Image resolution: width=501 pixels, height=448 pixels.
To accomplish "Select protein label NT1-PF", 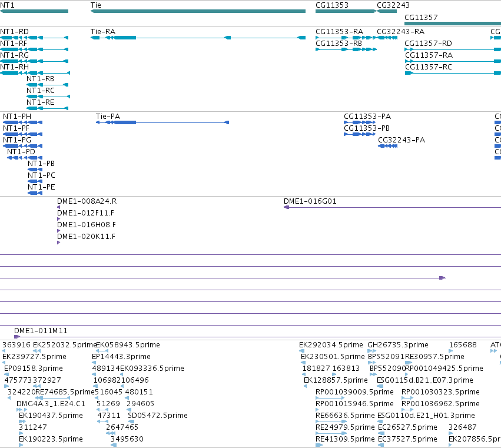I will pos(16,128).
